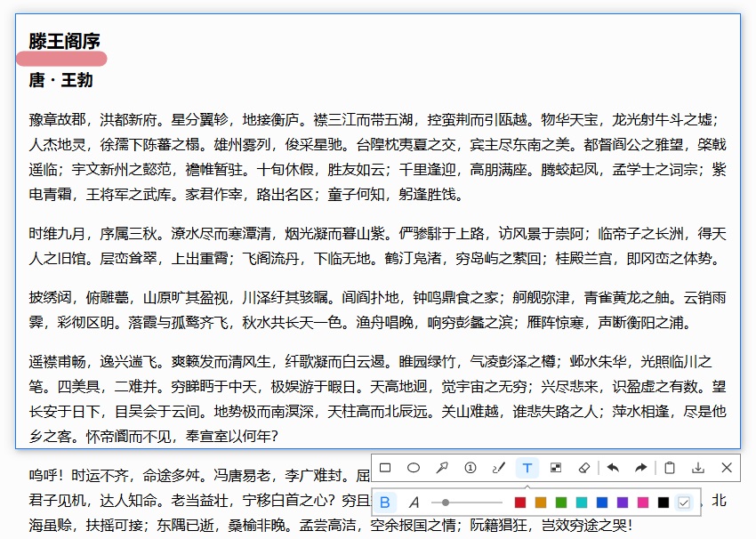The width and height of the screenshot is (756, 539).
Task: Select the freehand brush tool
Action: tap(499, 468)
